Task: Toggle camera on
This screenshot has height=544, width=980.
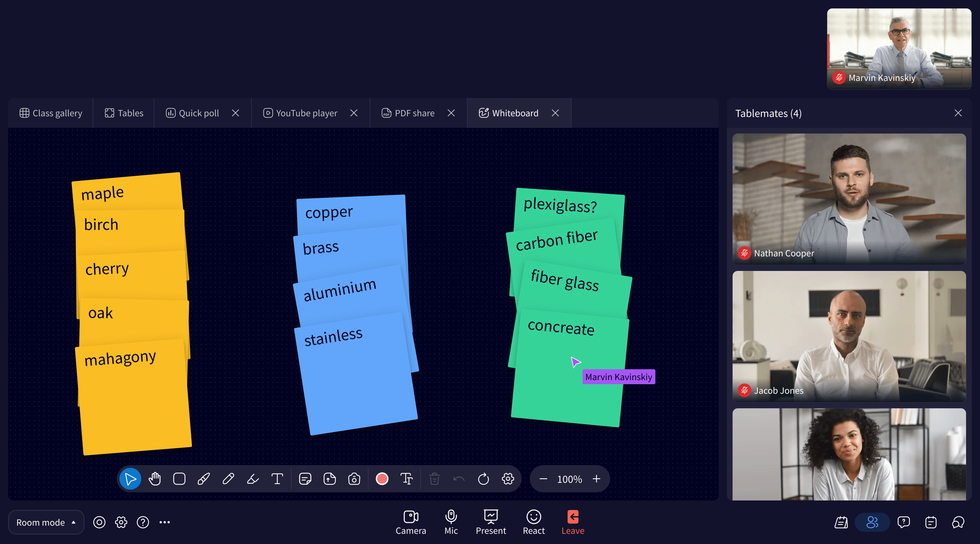Action: pos(410,522)
